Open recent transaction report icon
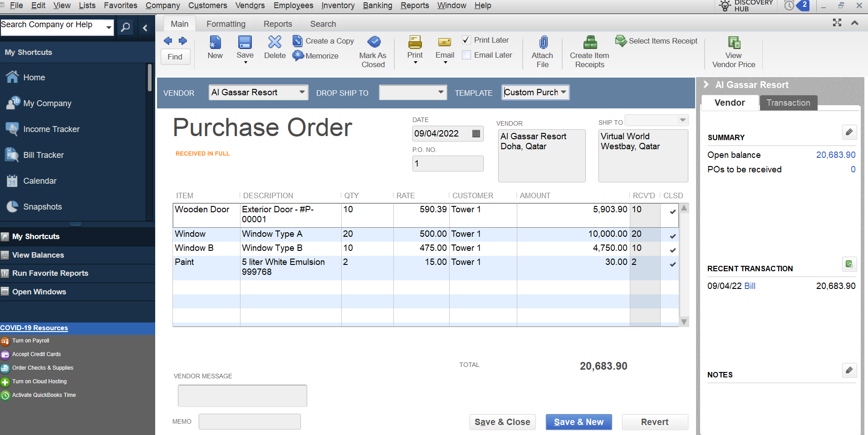868x435 pixels. [849, 264]
